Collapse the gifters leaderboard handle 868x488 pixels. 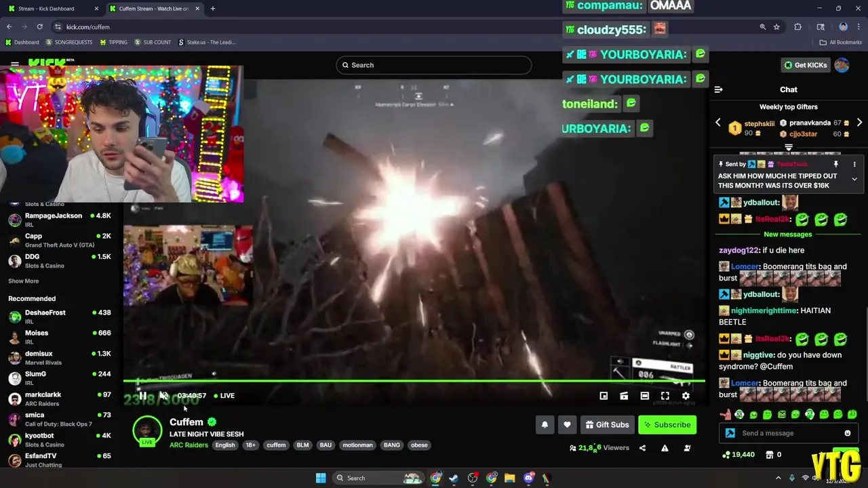[789, 147]
